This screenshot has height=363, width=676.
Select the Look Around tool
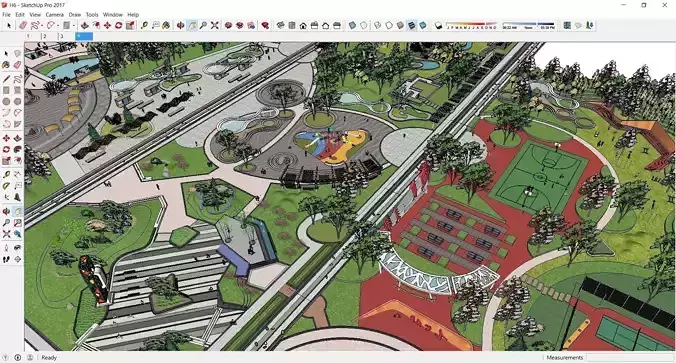[x=17, y=247]
